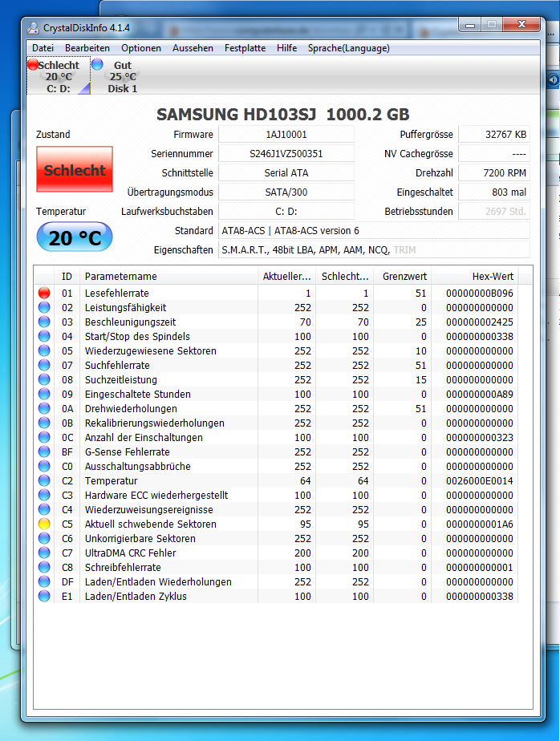Click blue status orb for Leistungsfähigkeit row
This screenshot has width=560, height=741.
coord(44,308)
